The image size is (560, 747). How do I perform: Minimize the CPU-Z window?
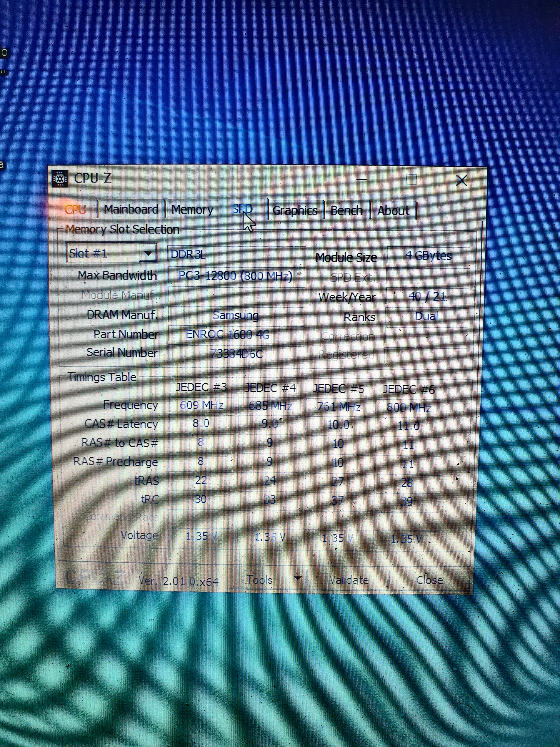[362, 180]
